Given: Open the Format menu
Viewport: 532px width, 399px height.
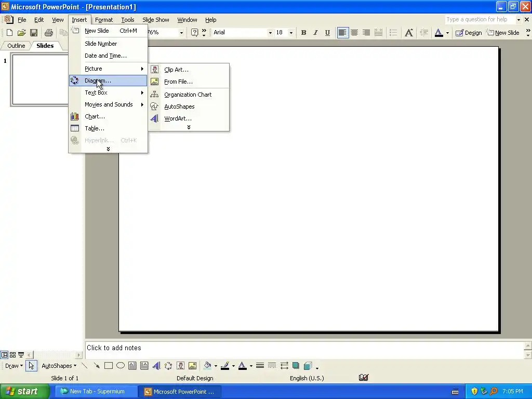Looking at the screenshot, I should click(104, 20).
